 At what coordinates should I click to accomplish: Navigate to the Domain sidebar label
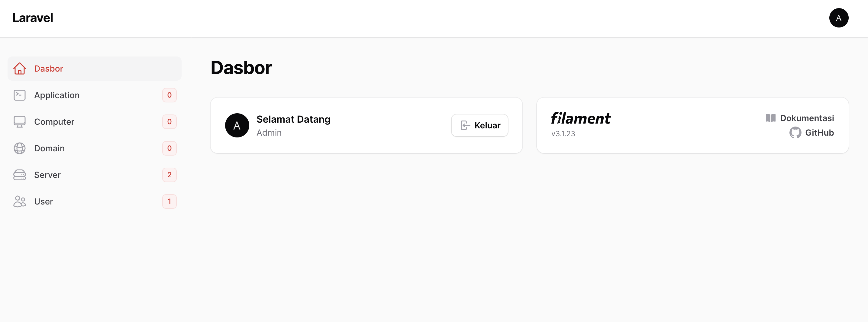click(x=49, y=148)
